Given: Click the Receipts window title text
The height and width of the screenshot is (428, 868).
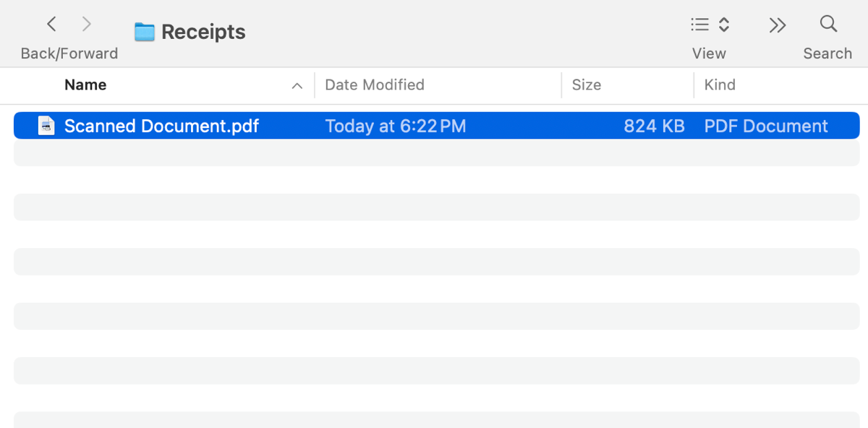Looking at the screenshot, I should click(x=203, y=32).
